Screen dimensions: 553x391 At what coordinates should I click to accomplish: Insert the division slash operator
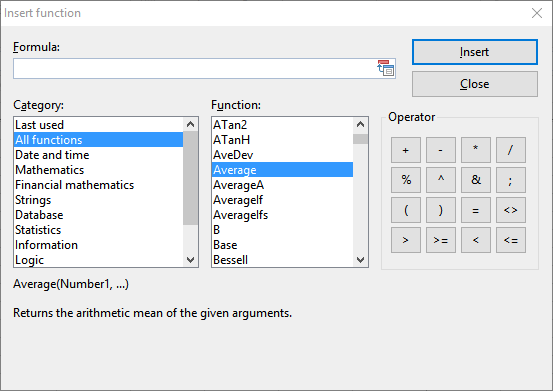511,150
